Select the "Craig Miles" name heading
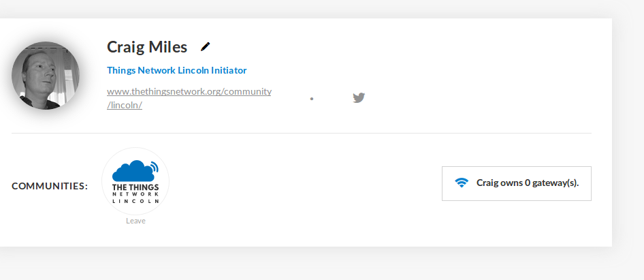Screen dimensions: 644x280 click(147, 47)
